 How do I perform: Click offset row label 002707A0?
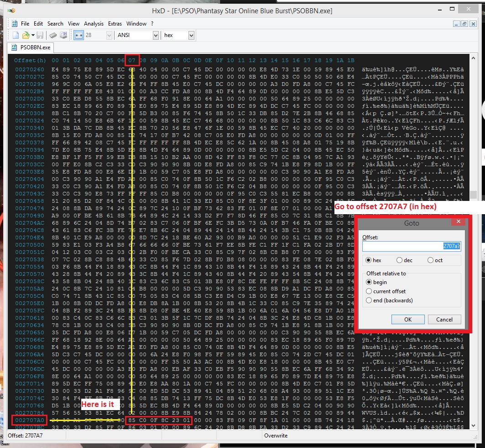click(30, 420)
